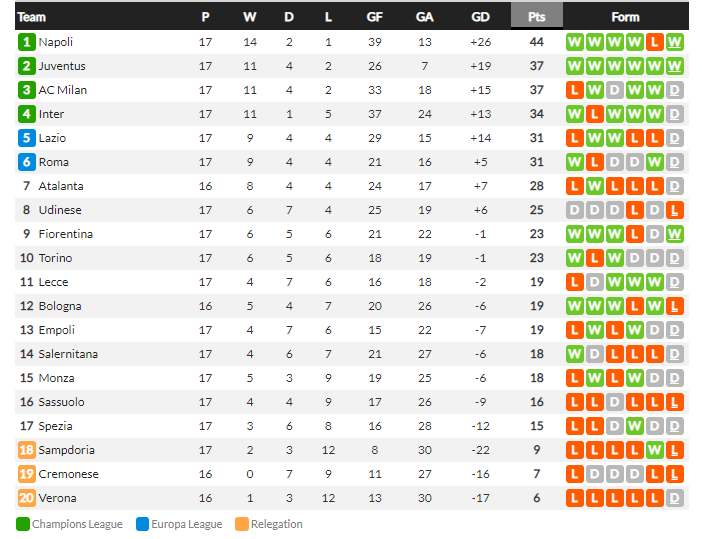Click Napoli's orange L form icon
The image size is (702, 539).
tap(655, 42)
